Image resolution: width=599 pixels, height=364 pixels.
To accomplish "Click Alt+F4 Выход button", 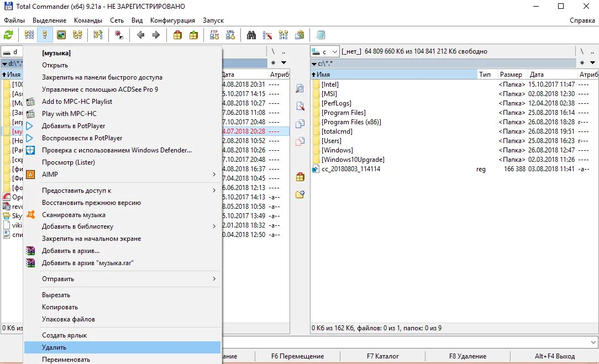I will (x=555, y=356).
